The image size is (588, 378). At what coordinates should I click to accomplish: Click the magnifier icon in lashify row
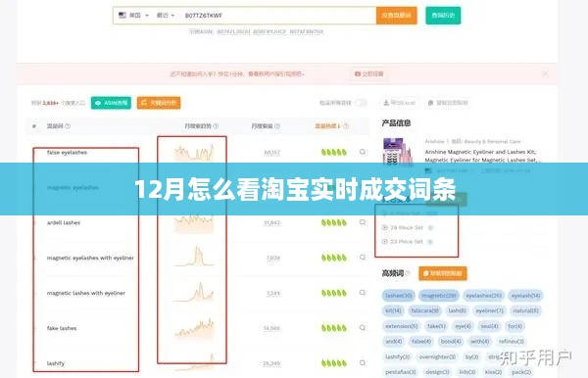[x=363, y=362]
